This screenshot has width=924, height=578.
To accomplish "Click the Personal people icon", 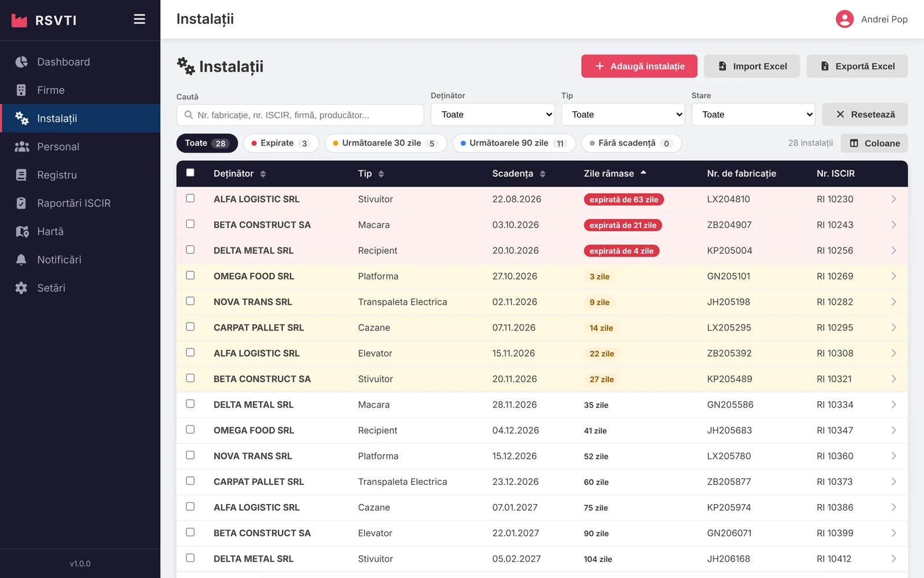I will pos(22,147).
